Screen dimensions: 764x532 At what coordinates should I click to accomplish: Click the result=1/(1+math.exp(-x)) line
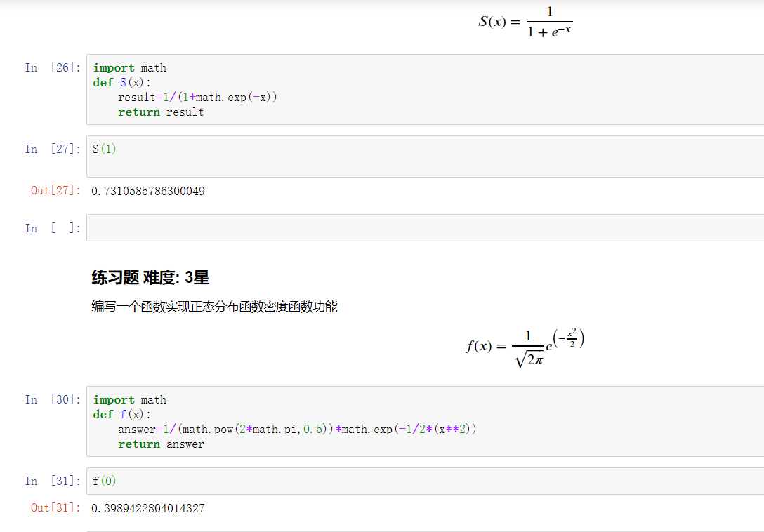(x=197, y=98)
